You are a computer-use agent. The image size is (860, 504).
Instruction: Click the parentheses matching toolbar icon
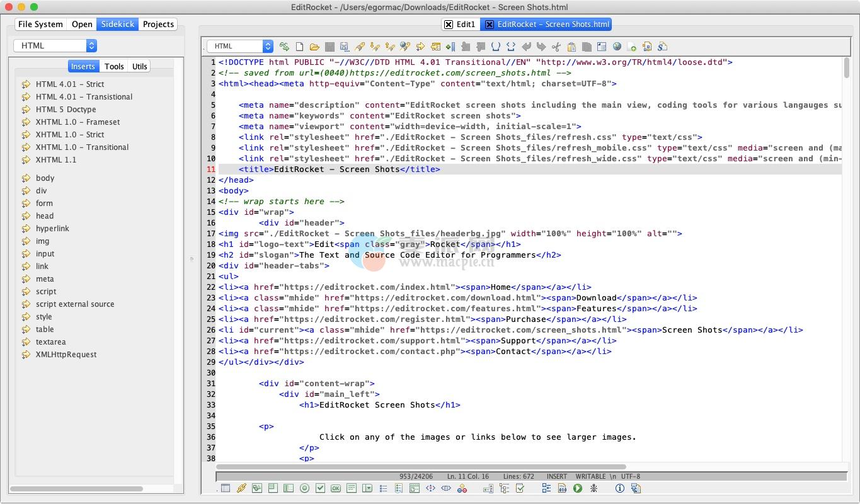496,47
